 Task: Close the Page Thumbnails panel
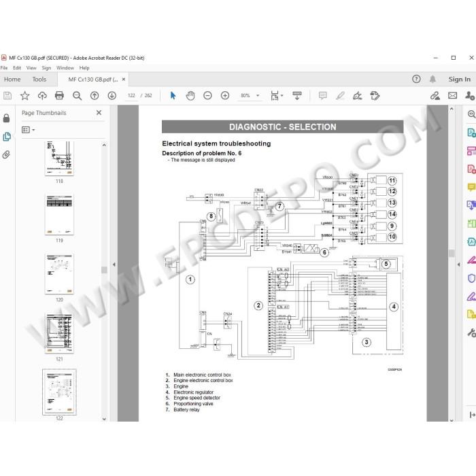[x=99, y=113]
